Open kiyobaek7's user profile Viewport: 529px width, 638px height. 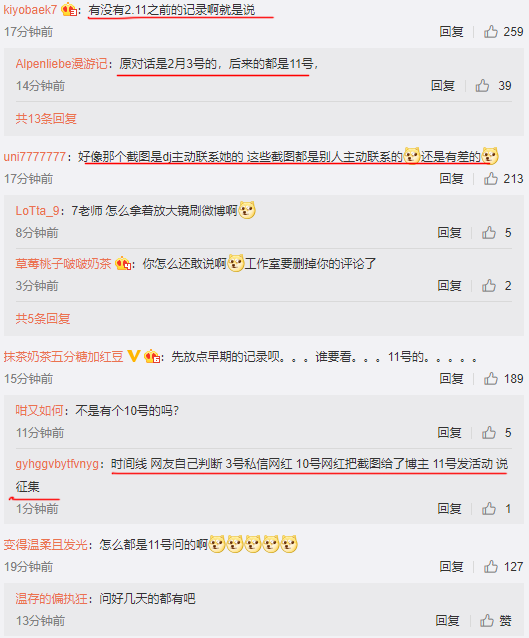(x=30, y=10)
